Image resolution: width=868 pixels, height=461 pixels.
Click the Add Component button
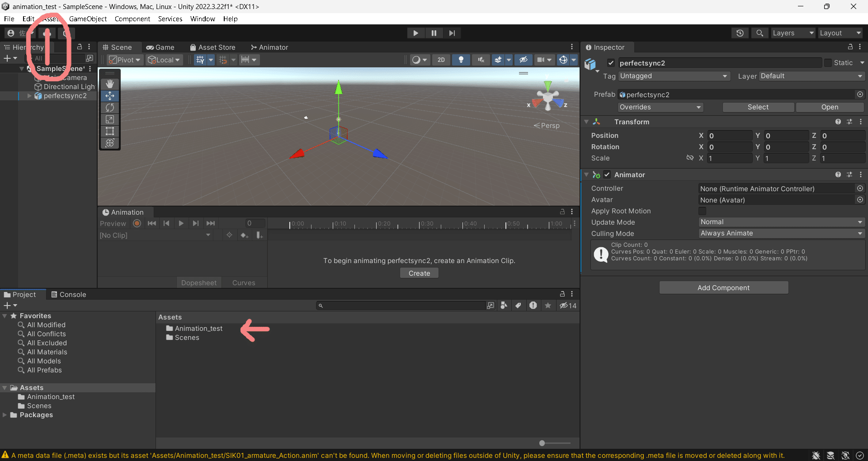[x=723, y=287]
